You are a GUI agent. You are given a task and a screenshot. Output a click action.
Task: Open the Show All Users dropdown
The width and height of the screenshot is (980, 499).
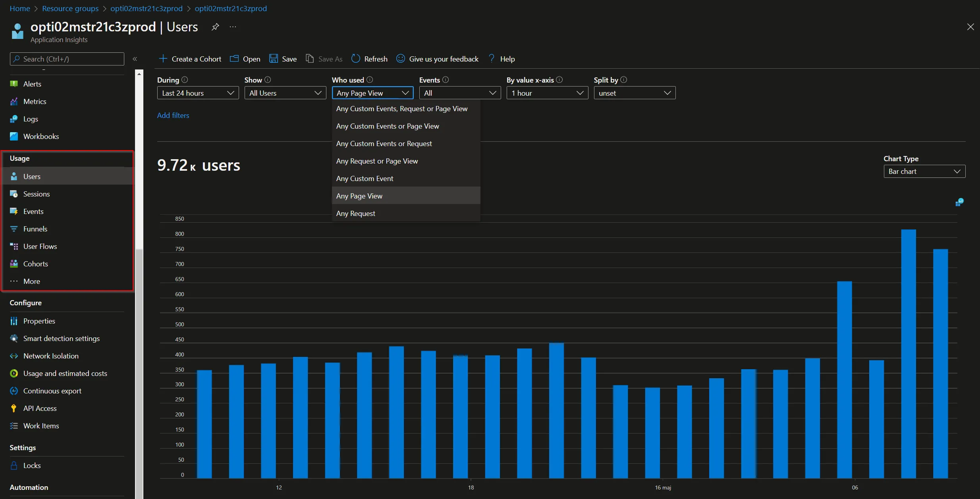[x=285, y=93]
